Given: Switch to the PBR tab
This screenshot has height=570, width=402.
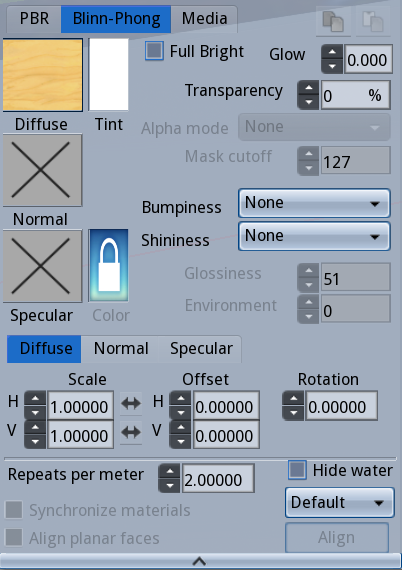Looking at the screenshot, I should 34,19.
